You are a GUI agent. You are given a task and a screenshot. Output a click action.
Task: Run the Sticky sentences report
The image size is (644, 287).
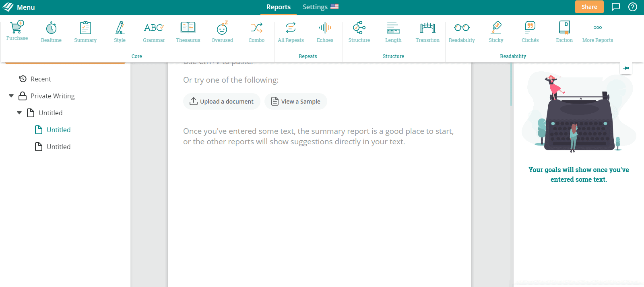[x=496, y=32]
